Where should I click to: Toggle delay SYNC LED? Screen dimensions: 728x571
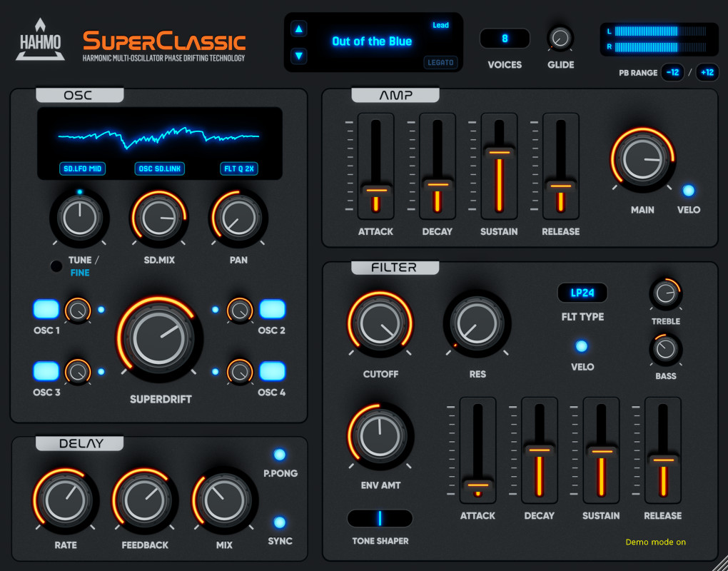point(280,522)
